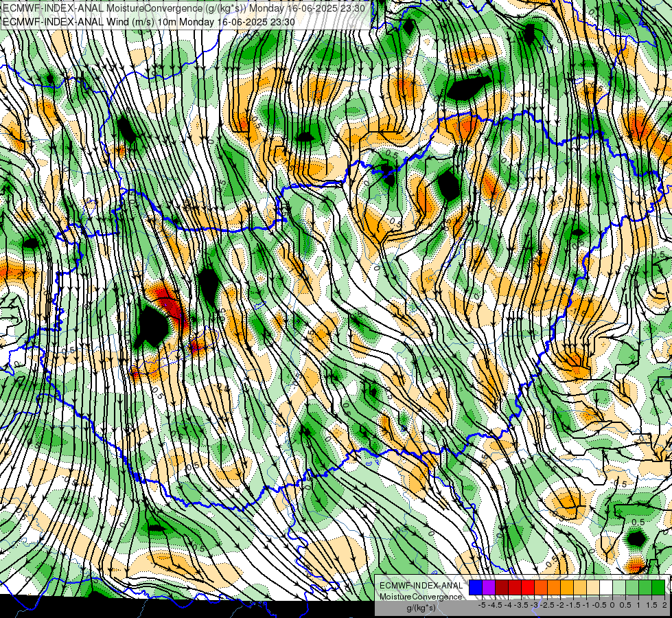Click the darkest red legend swatch

(x=502, y=588)
